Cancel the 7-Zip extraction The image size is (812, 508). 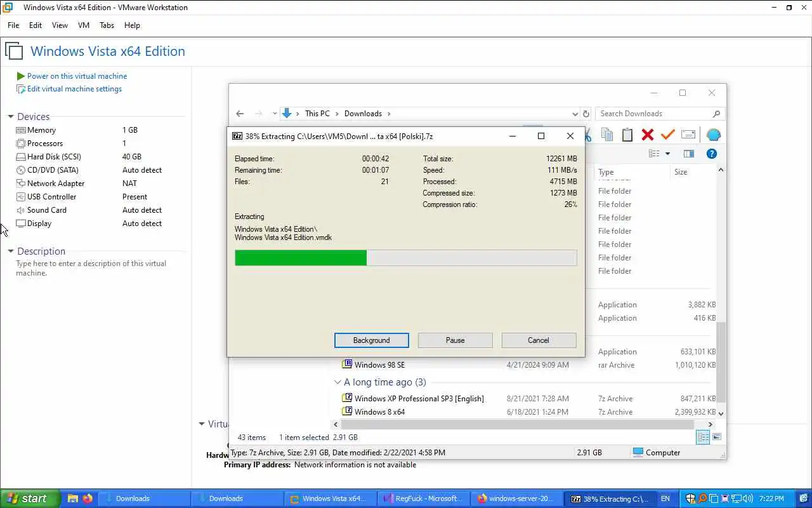click(539, 340)
